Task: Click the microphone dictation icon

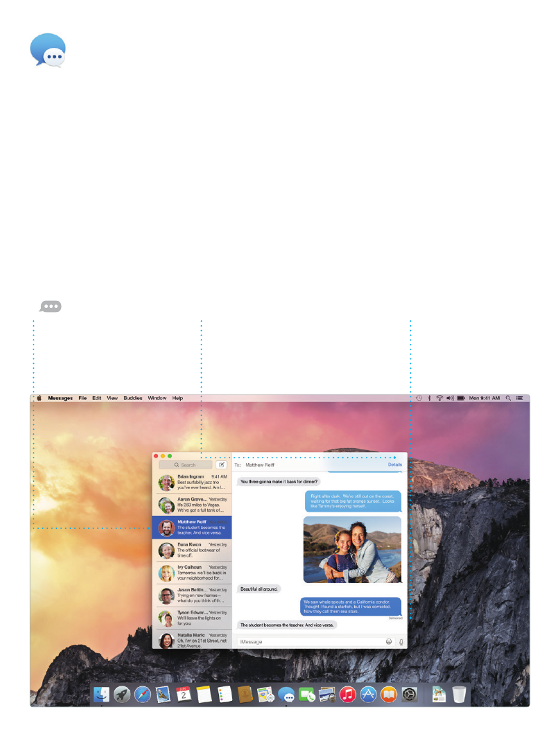Action: (x=401, y=641)
